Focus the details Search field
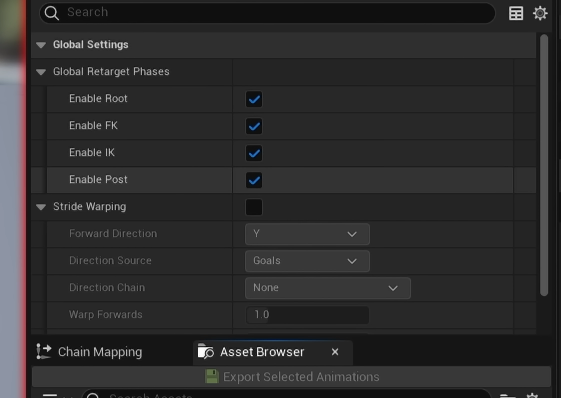The width and height of the screenshot is (561, 398). [x=267, y=13]
